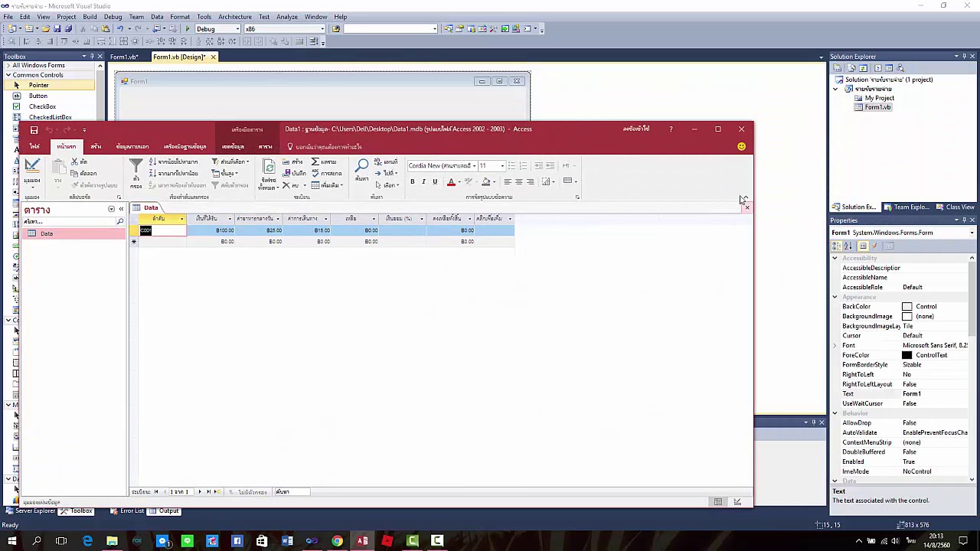Click the Events lightning icon in Properties panel
980x551 pixels.
[875, 246]
